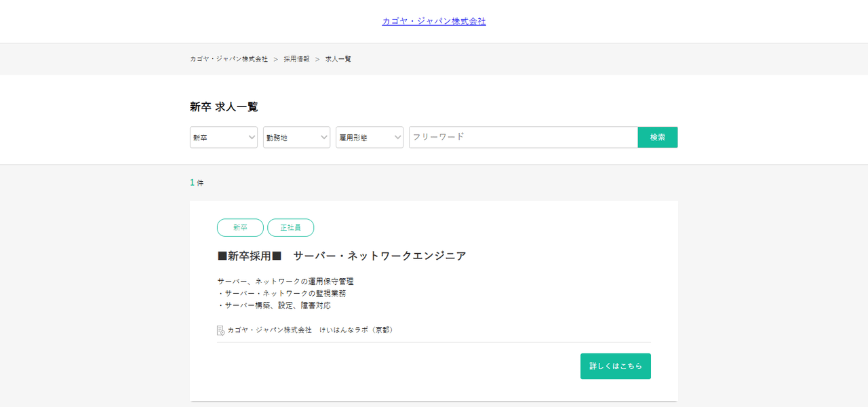Expand the 勤務地 location dropdown
This screenshot has height=407, width=868.
pos(296,137)
